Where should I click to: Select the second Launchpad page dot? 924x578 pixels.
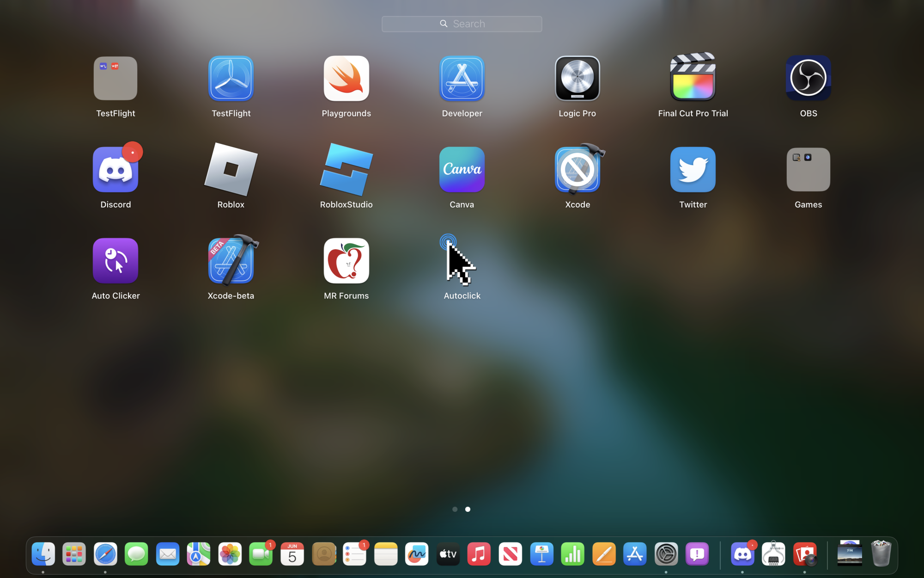468,509
